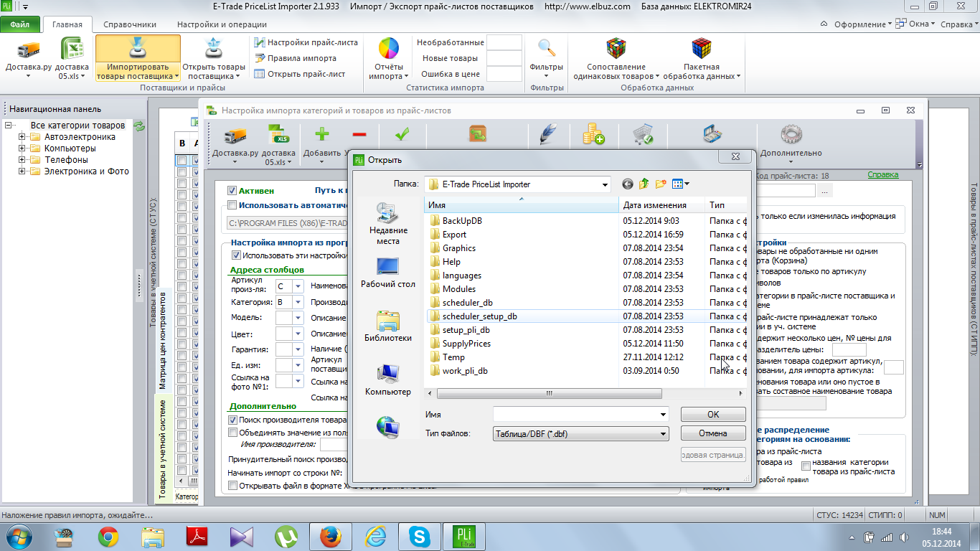
Task: Click Отмена in the Open dialog
Action: (x=713, y=433)
